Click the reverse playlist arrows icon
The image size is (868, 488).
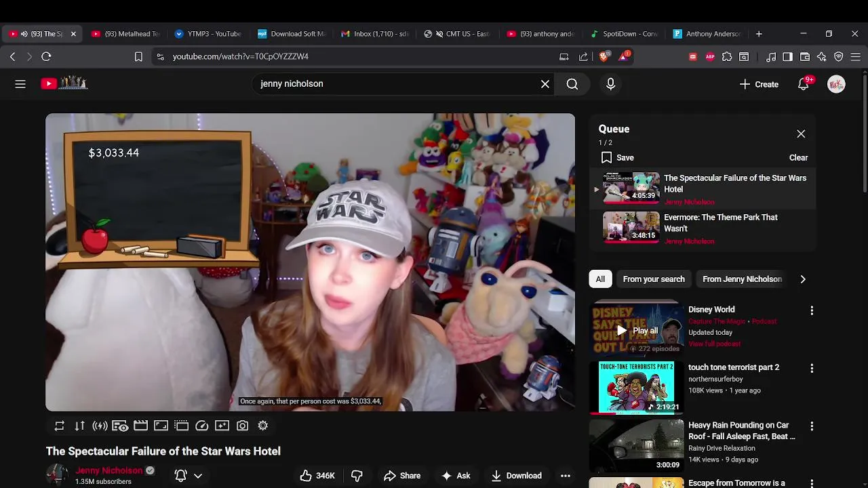click(80, 426)
